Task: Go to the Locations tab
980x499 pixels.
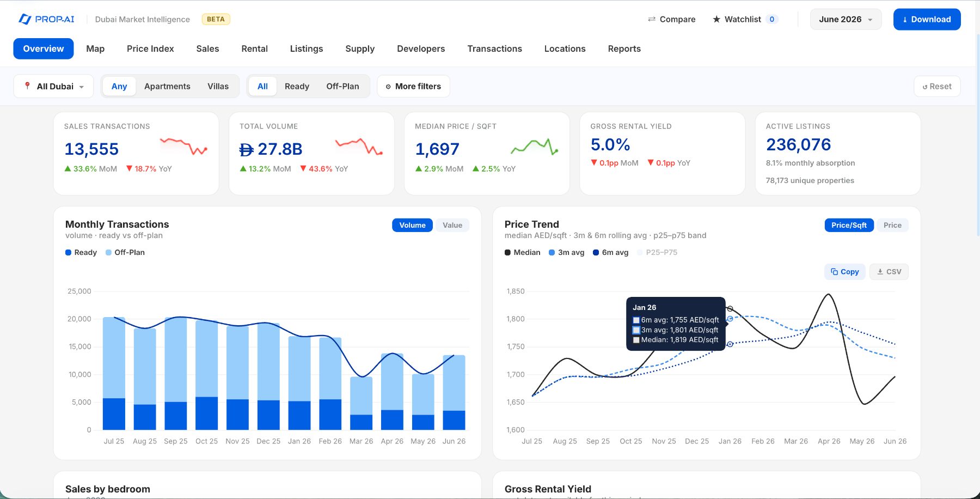Action: click(x=565, y=48)
